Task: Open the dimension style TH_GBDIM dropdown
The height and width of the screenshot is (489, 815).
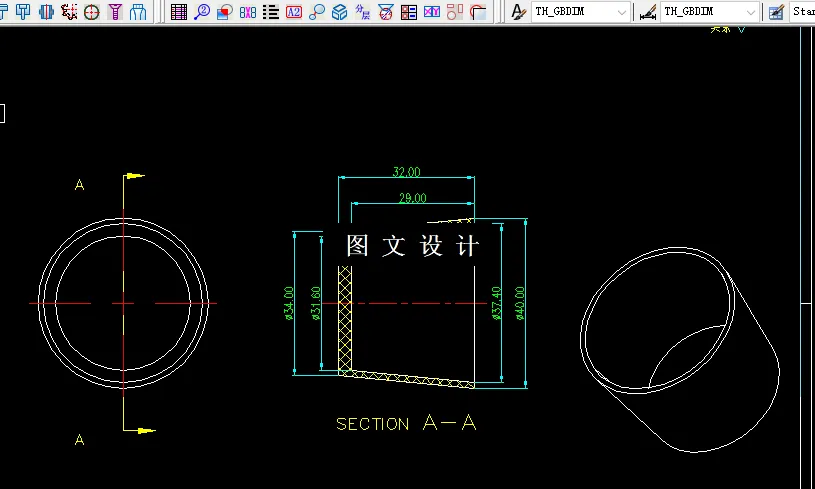Action: (x=709, y=11)
